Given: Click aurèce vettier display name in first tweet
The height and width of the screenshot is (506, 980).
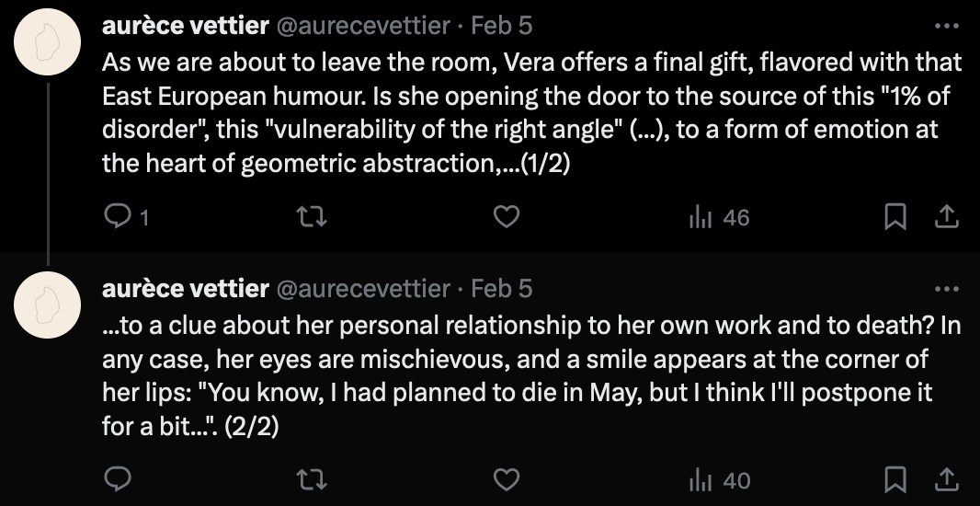Looking at the screenshot, I should point(185,26).
